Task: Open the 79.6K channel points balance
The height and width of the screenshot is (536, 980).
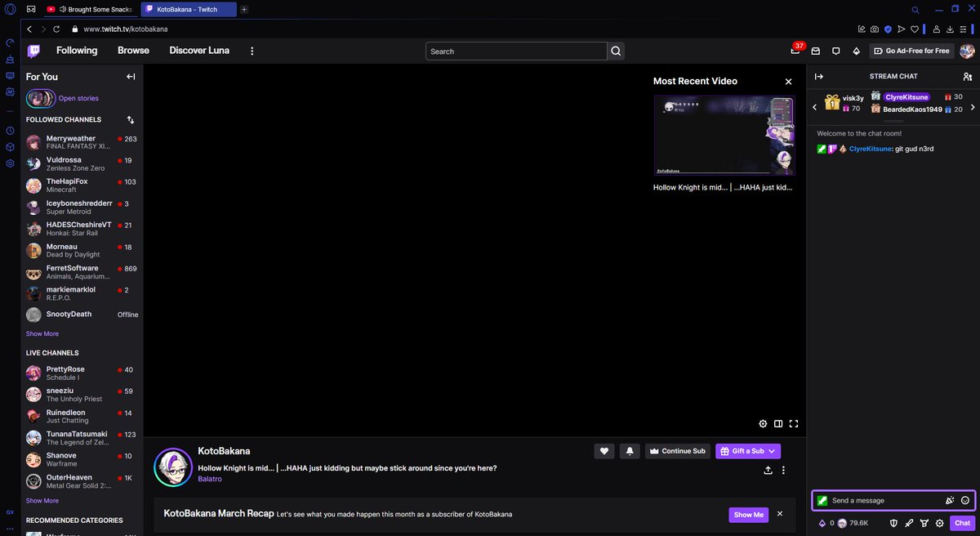Action: [x=853, y=523]
